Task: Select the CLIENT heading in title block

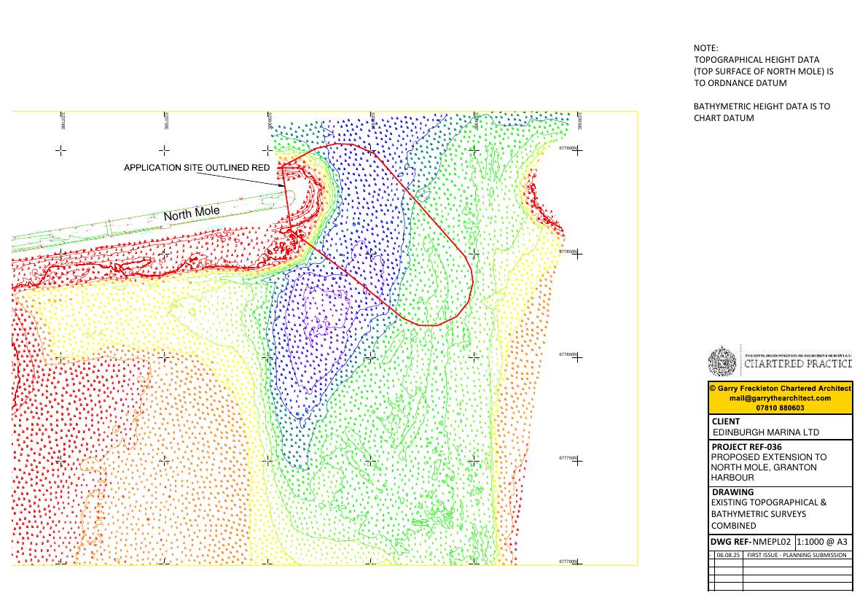Action: pos(726,421)
